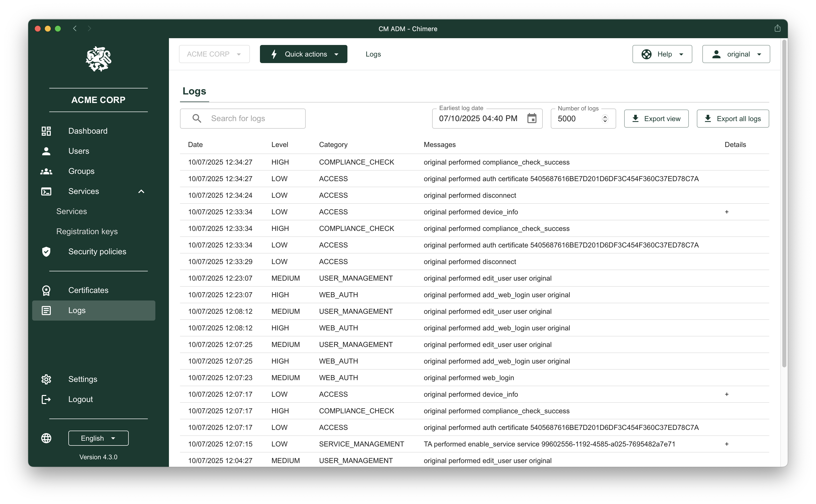The height and width of the screenshot is (504, 816).
Task: Select the Logs heading tab
Action: (x=194, y=91)
